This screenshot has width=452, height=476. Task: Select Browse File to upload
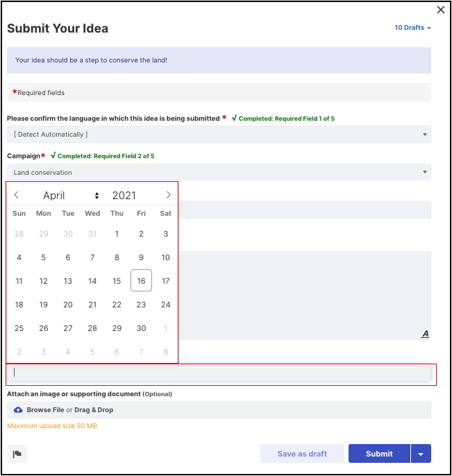45,410
